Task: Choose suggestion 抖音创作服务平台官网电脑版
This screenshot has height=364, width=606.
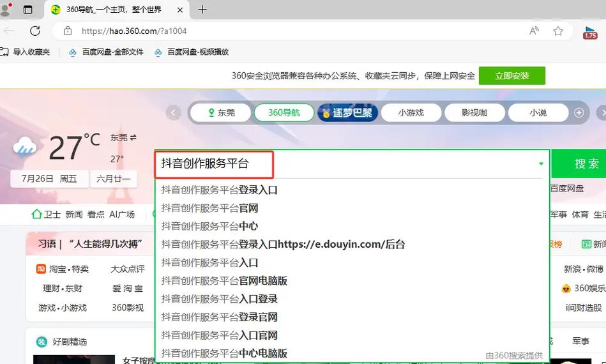Action: [352, 281]
